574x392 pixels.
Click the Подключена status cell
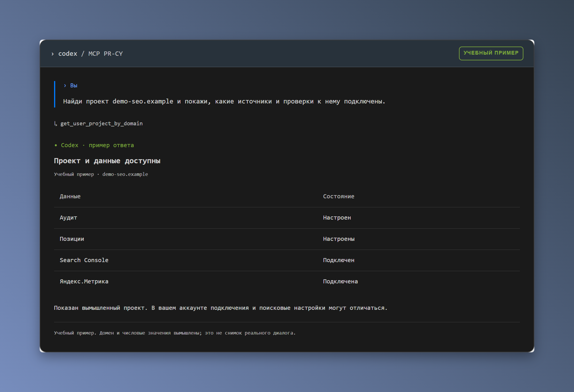click(x=340, y=282)
